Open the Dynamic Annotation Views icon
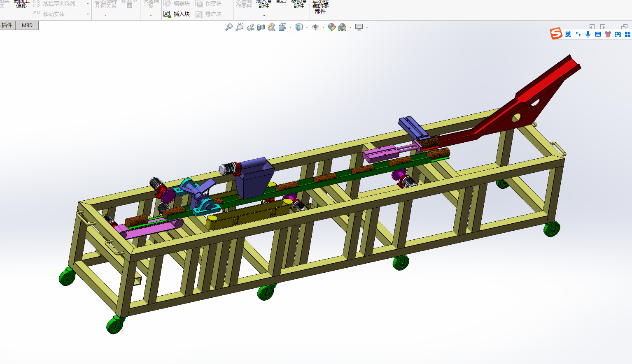This screenshot has width=632, height=364. tap(272, 27)
